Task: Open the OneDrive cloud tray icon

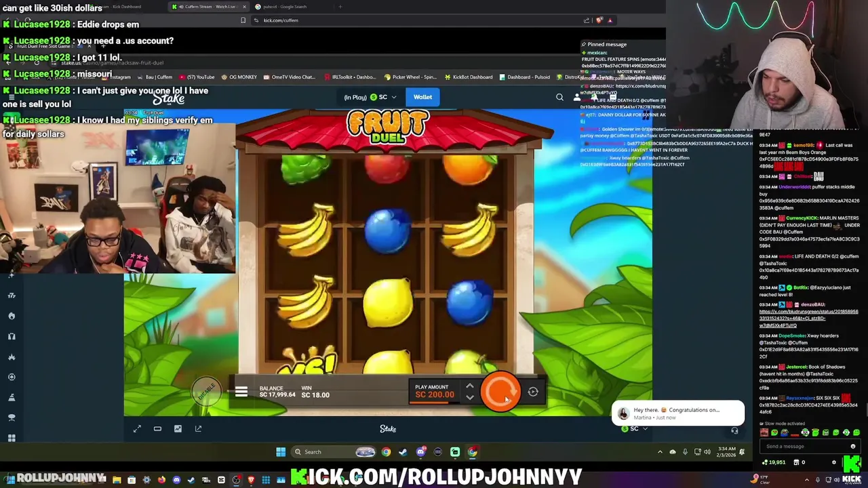Action: pos(673,452)
